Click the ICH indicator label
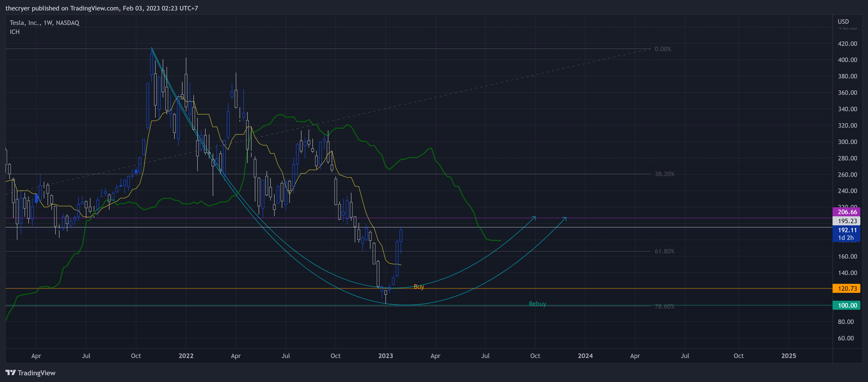 tap(15, 32)
